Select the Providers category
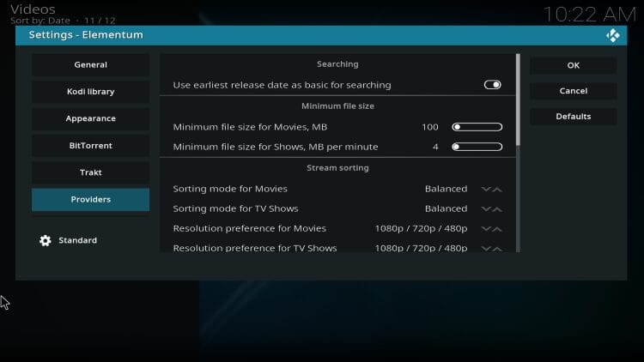This screenshot has width=644, height=362. (x=90, y=200)
